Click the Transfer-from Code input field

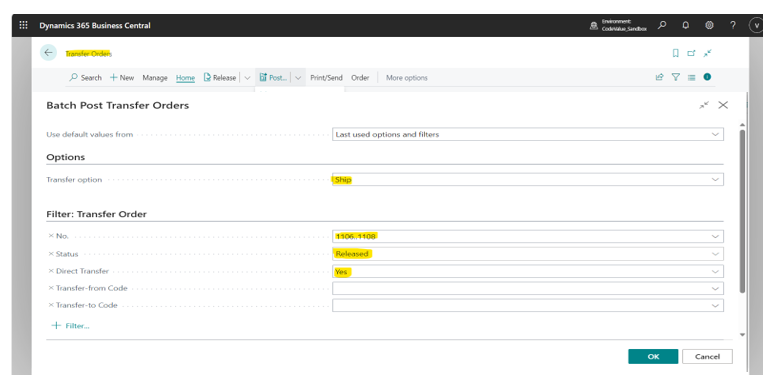[528, 289]
